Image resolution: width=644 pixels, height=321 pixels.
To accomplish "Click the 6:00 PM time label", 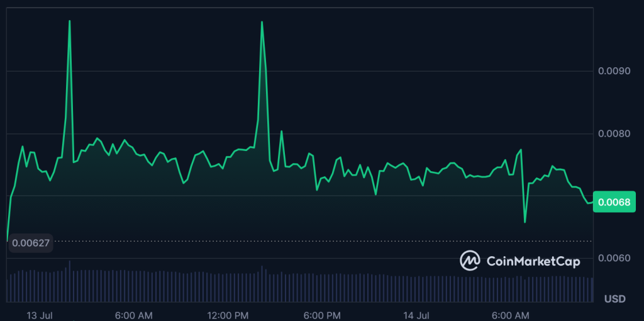I will tap(322, 314).
